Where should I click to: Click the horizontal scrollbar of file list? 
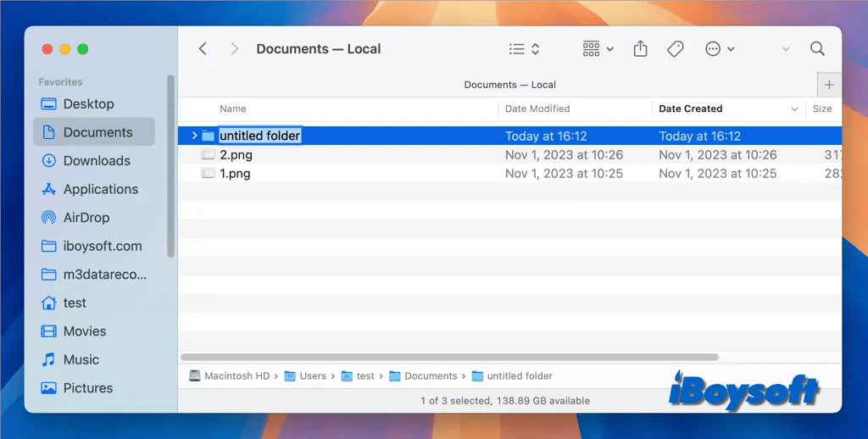449,357
